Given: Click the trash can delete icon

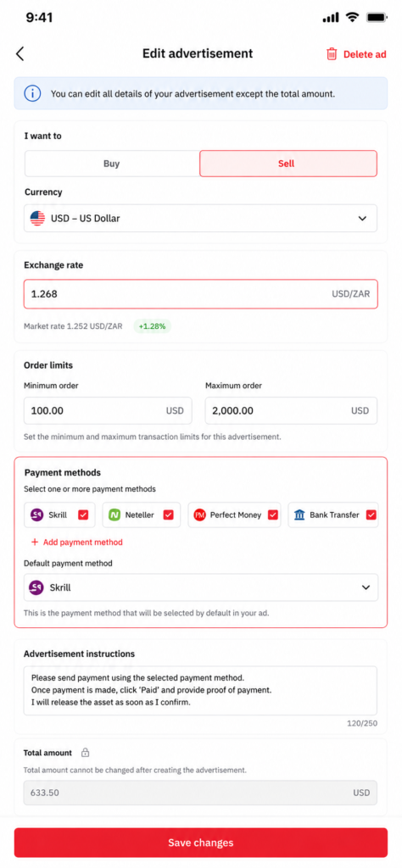Looking at the screenshot, I should tap(332, 53).
